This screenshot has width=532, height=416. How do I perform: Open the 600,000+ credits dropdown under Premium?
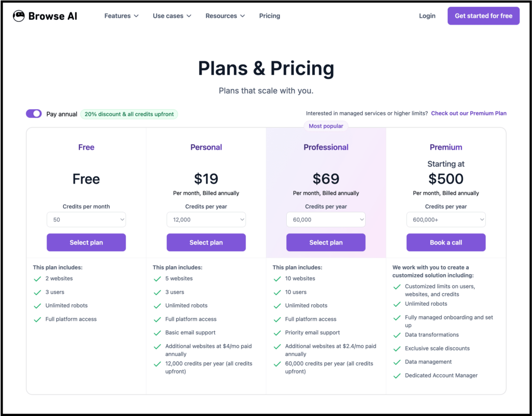point(446,219)
